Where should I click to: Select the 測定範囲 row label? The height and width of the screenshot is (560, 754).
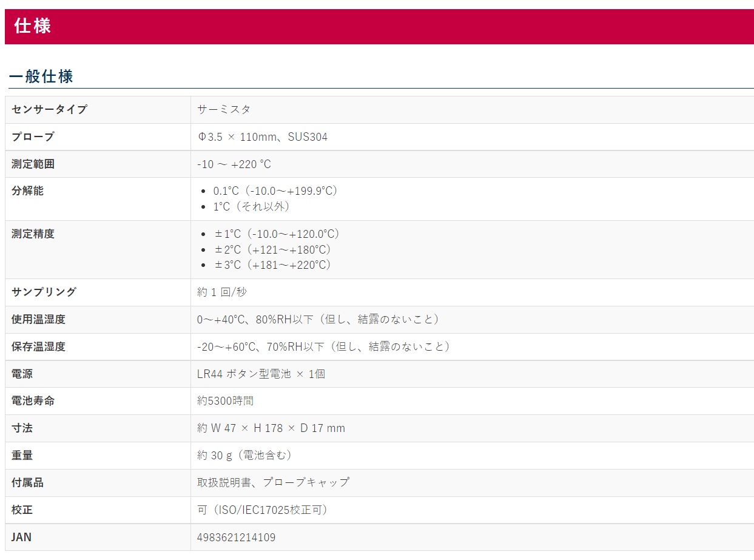coord(33,164)
